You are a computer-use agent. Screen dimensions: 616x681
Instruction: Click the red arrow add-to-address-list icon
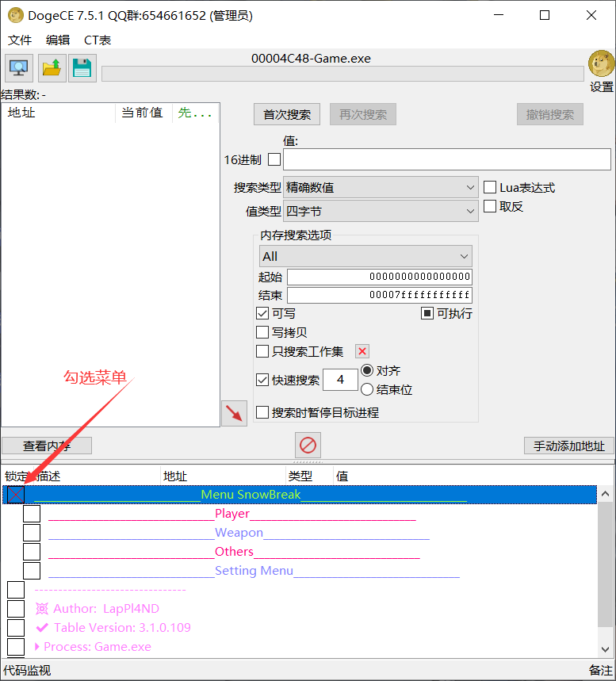pyautogui.click(x=234, y=413)
